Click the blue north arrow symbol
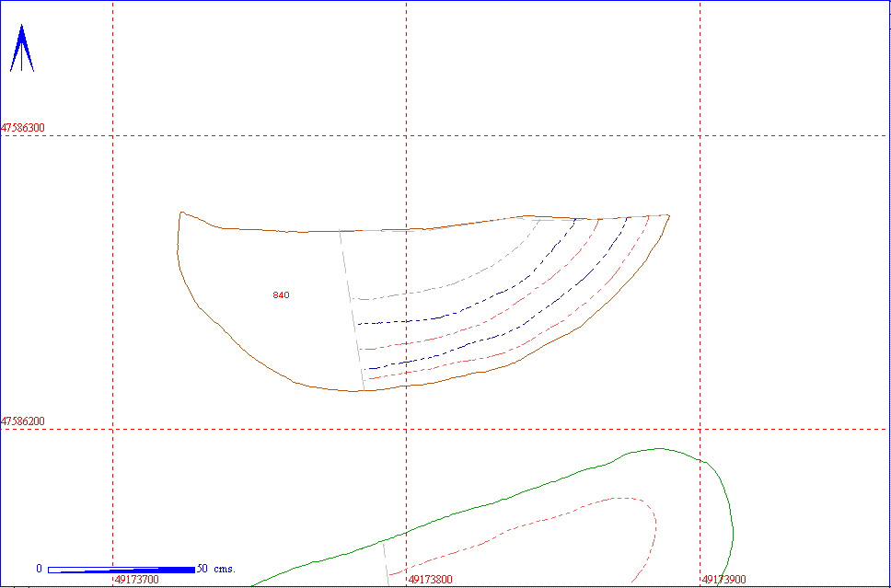 click(x=21, y=48)
